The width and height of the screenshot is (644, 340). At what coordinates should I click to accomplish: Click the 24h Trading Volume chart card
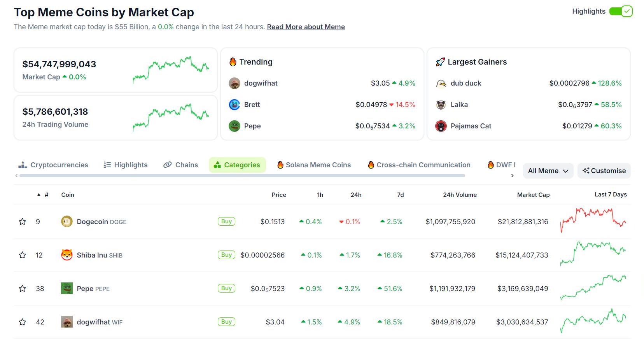click(115, 117)
